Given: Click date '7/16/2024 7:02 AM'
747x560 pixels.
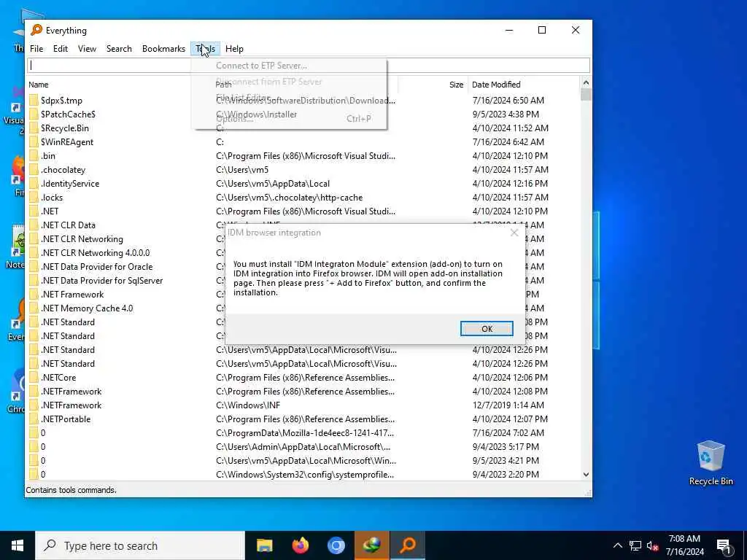Looking at the screenshot, I should click(508, 433).
